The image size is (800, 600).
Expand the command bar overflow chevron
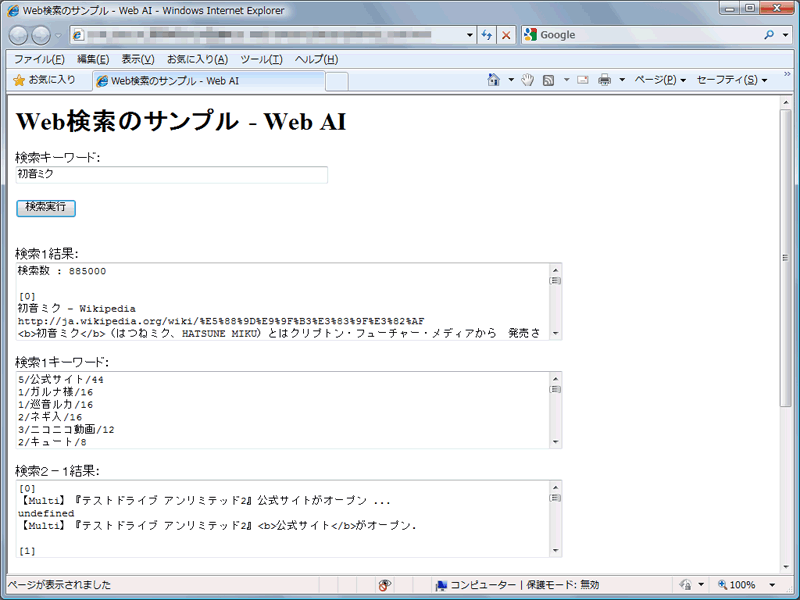[x=787, y=74]
